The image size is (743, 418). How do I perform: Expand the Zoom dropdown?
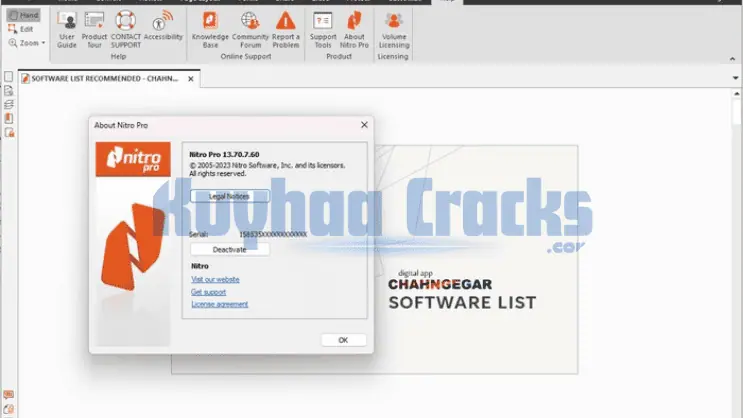26,43
